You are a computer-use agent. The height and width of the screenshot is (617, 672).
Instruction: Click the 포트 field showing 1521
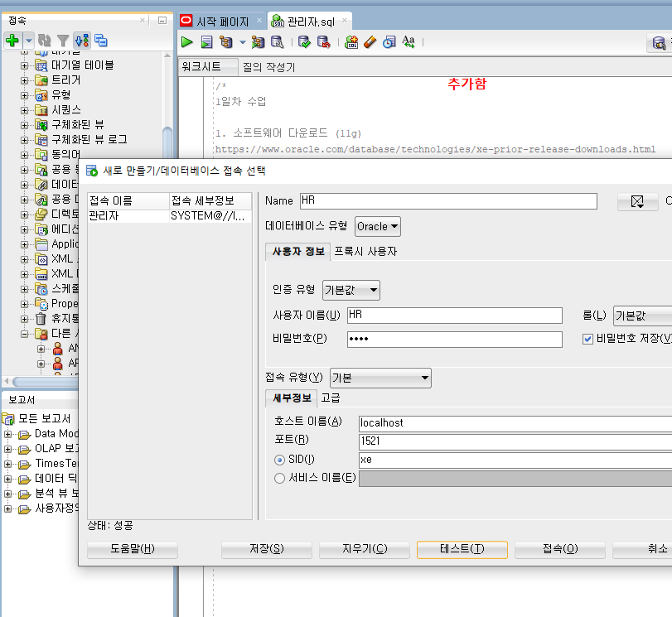[515, 441]
